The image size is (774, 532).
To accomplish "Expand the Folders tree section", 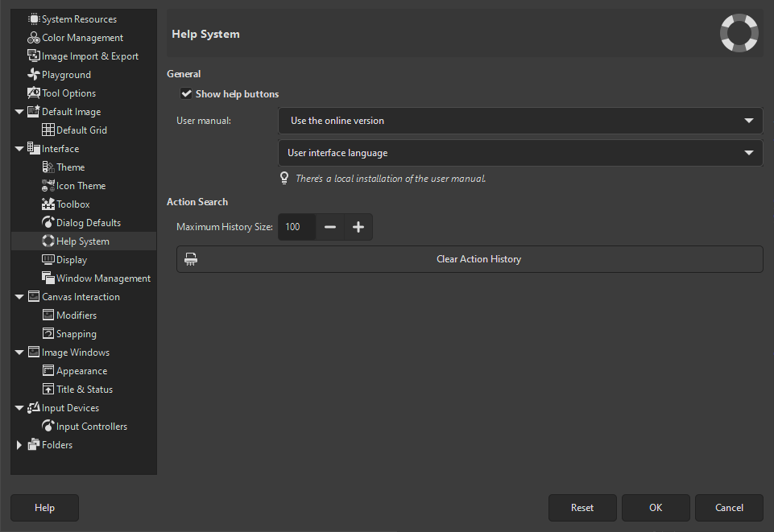I will tap(19, 445).
